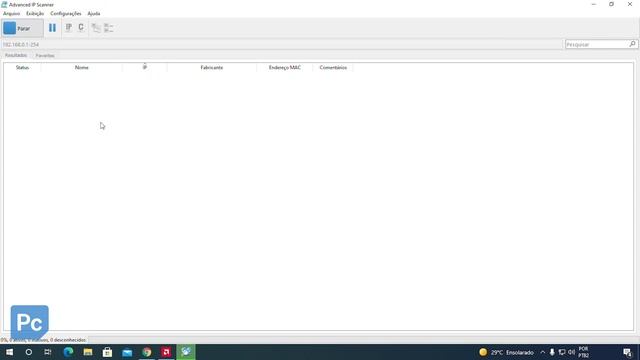This screenshot has width=640, height=360.
Task: Open Microsoft Store from taskbar
Action: (x=107, y=352)
